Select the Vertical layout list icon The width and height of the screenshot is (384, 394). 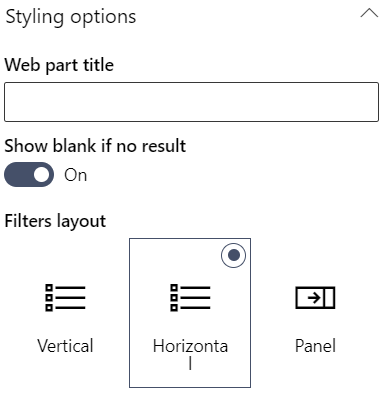coord(65,298)
